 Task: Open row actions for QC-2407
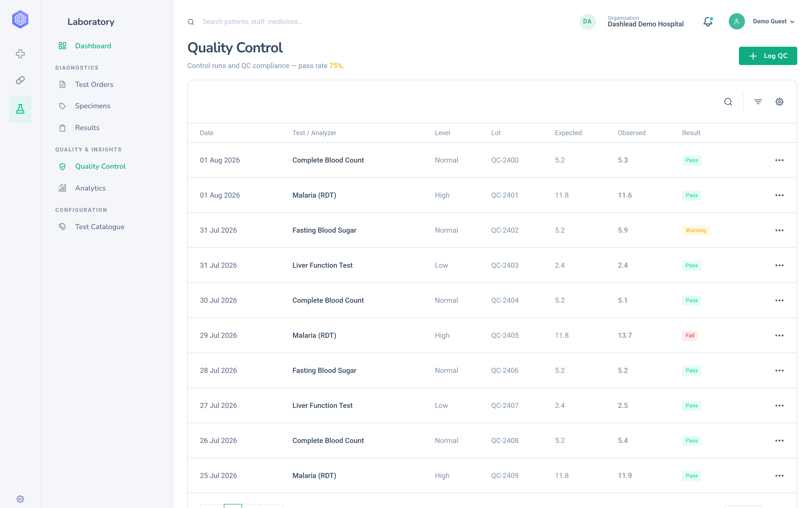coord(780,406)
